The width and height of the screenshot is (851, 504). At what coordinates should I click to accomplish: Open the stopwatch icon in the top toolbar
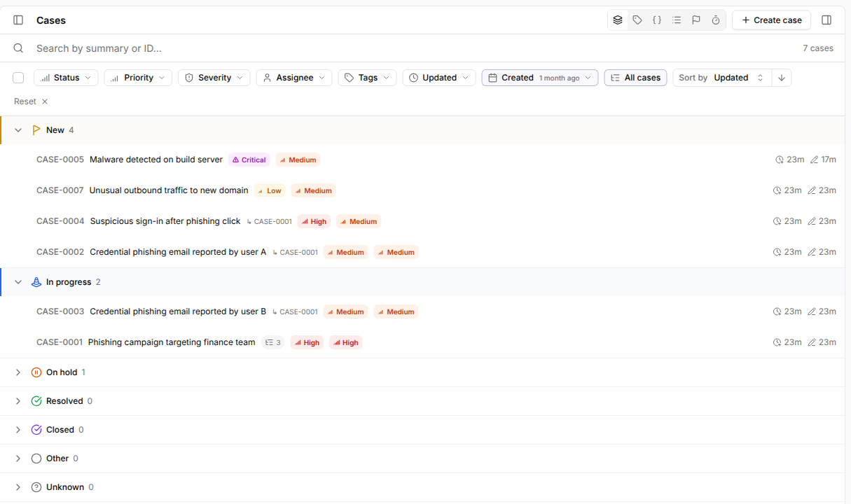(716, 20)
